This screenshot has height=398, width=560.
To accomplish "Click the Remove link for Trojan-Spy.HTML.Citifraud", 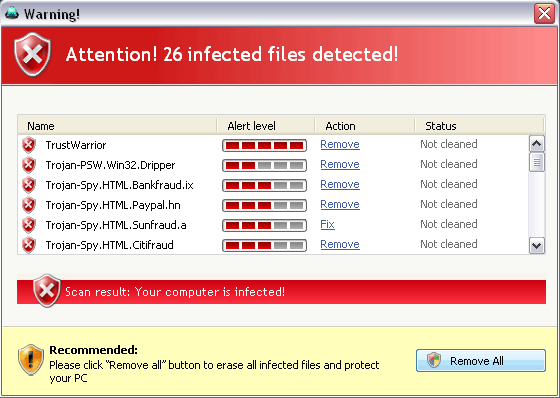I will (340, 244).
